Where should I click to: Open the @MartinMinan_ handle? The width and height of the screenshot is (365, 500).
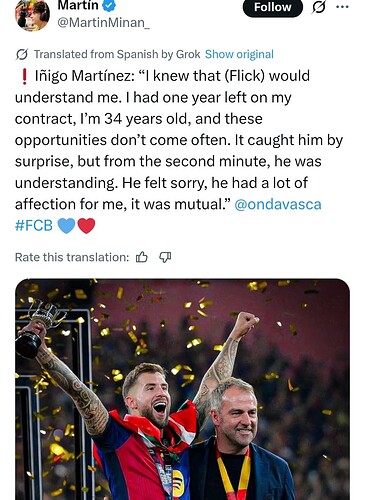pyautogui.click(x=103, y=23)
